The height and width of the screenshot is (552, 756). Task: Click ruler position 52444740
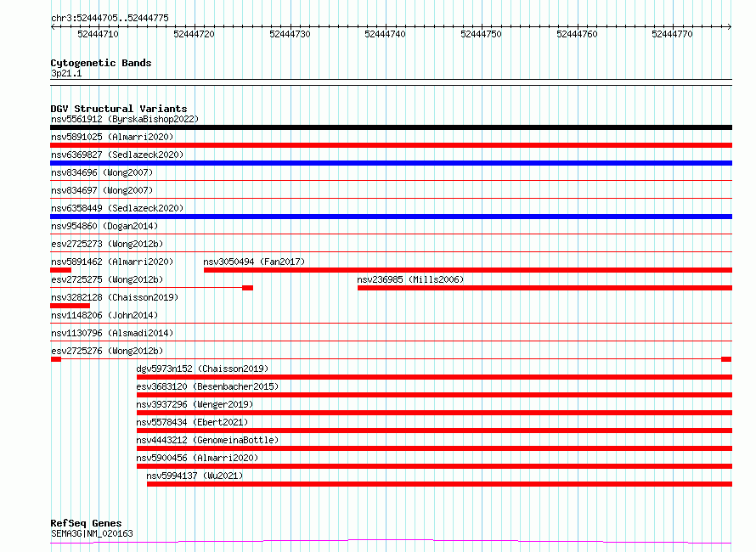tap(386, 34)
